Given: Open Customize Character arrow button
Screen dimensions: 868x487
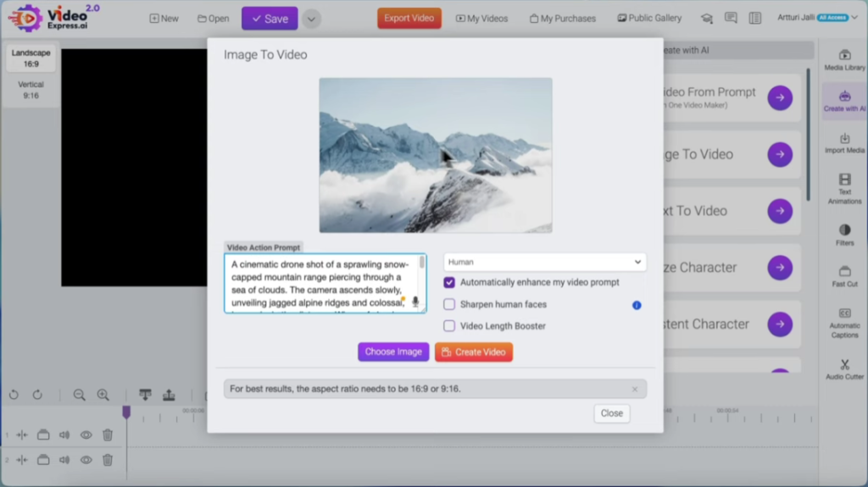Looking at the screenshot, I should coord(780,268).
